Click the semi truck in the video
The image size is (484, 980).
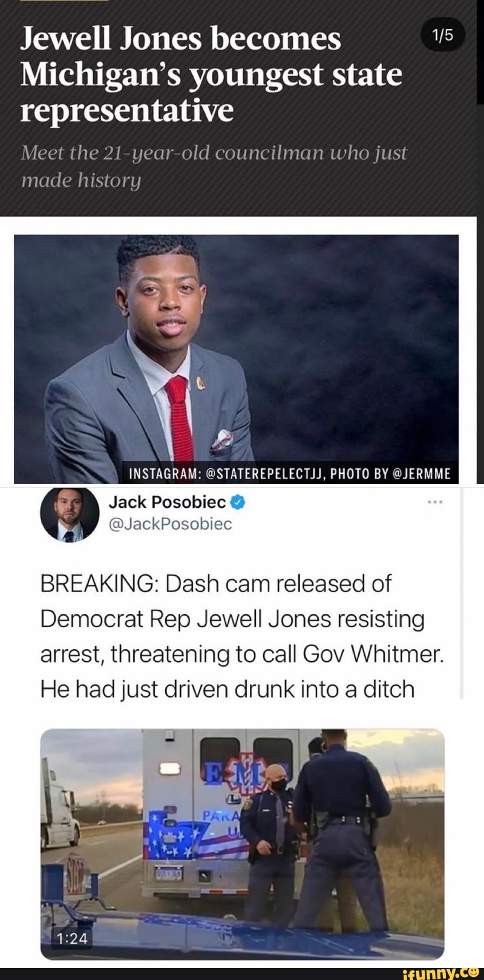coord(60,809)
